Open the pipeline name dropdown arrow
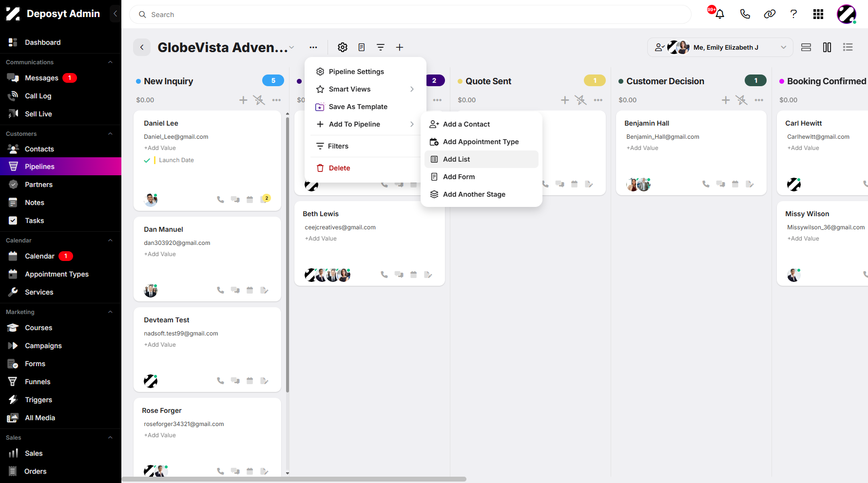This screenshot has width=868, height=483. point(291,48)
